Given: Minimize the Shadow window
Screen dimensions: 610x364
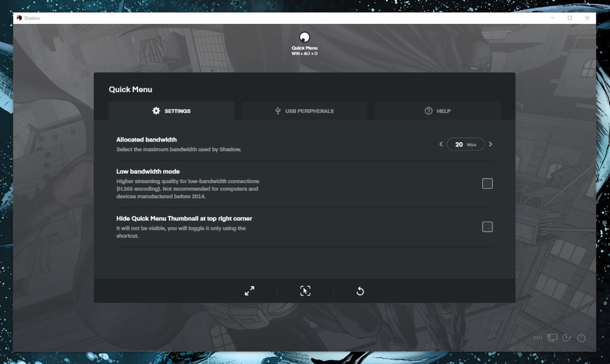Looking at the screenshot, I should (553, 18).
